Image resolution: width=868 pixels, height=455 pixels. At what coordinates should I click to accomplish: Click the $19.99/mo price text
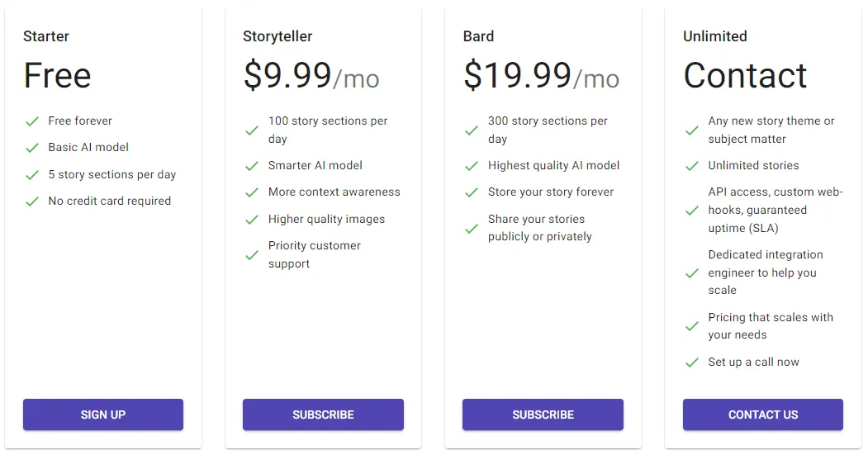[541, 76]
